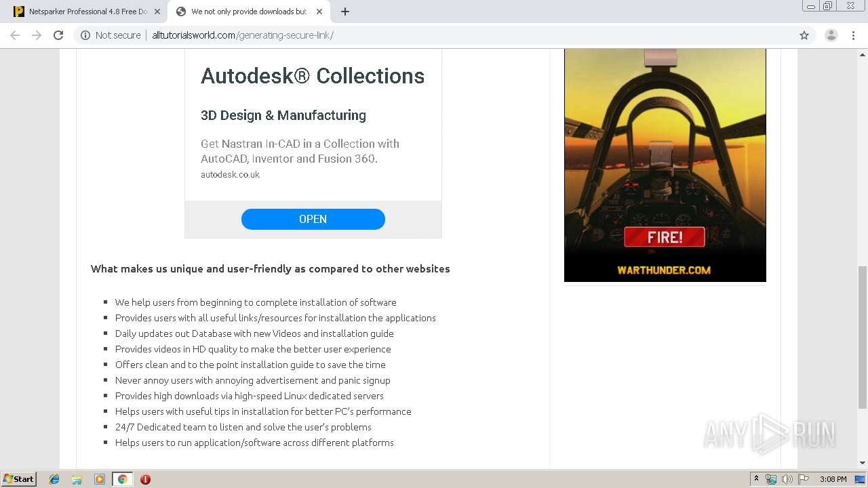Click 'What makes us unique' heading
This screenshot has width=868, height=488.
click(271, 268)
